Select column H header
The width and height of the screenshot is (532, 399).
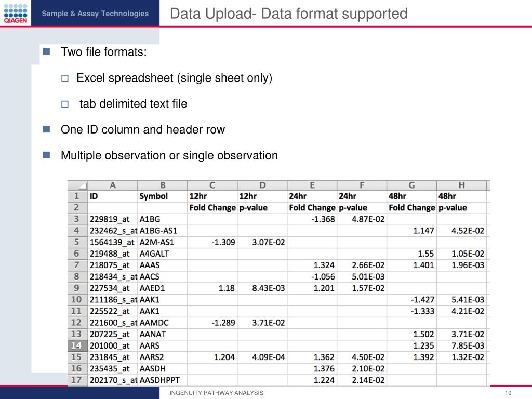[x=461, y=185]
